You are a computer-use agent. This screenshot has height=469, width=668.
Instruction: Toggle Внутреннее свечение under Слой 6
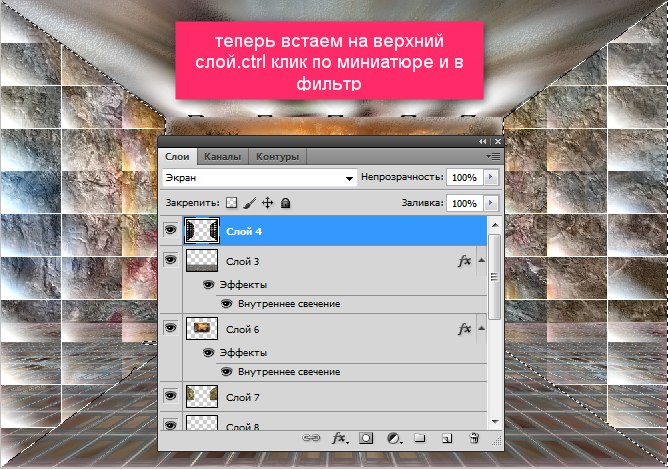click(x=227, y=372)
